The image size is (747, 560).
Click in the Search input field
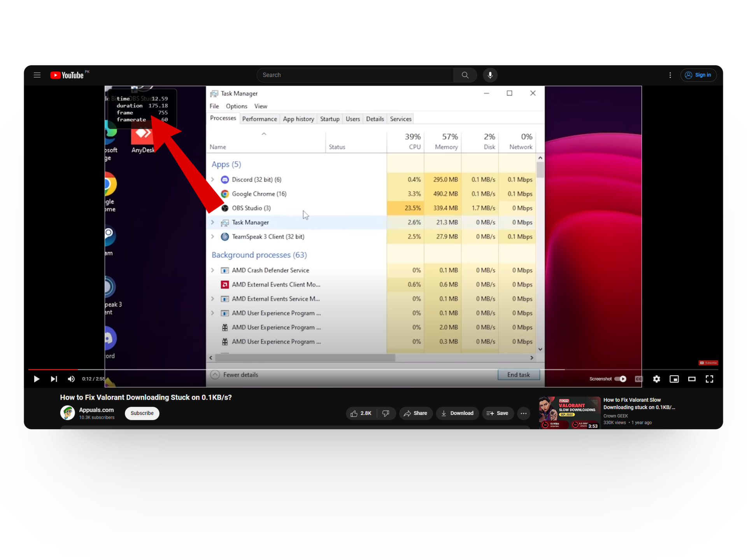(355, 75)
